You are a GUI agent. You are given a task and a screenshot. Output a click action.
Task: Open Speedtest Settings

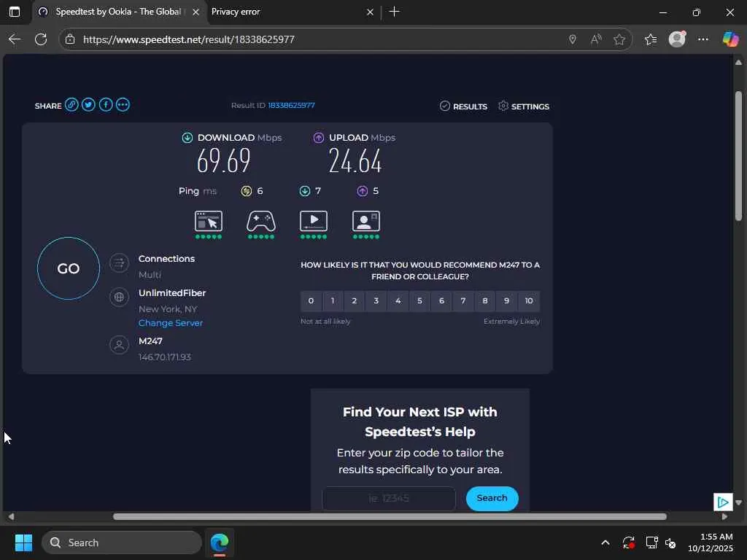[524, 106]
